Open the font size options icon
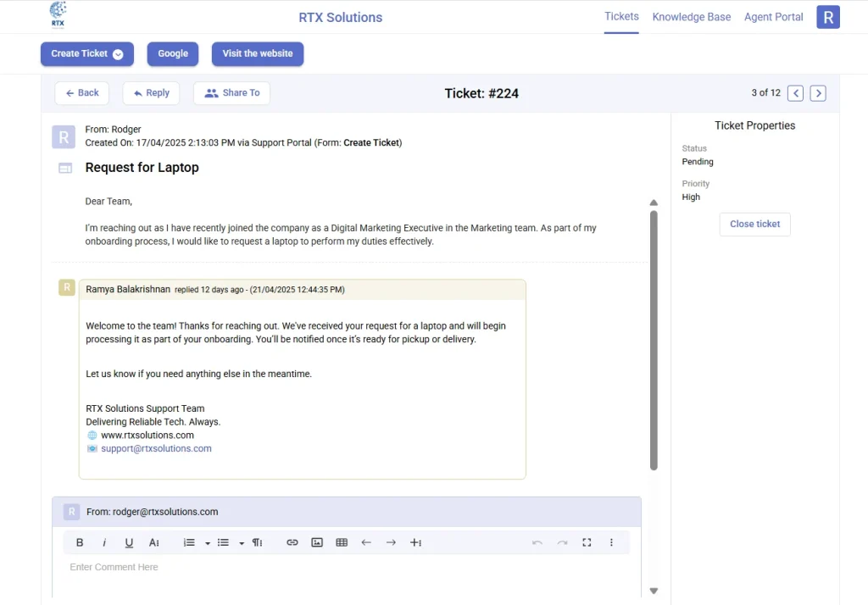 point(154,542)
